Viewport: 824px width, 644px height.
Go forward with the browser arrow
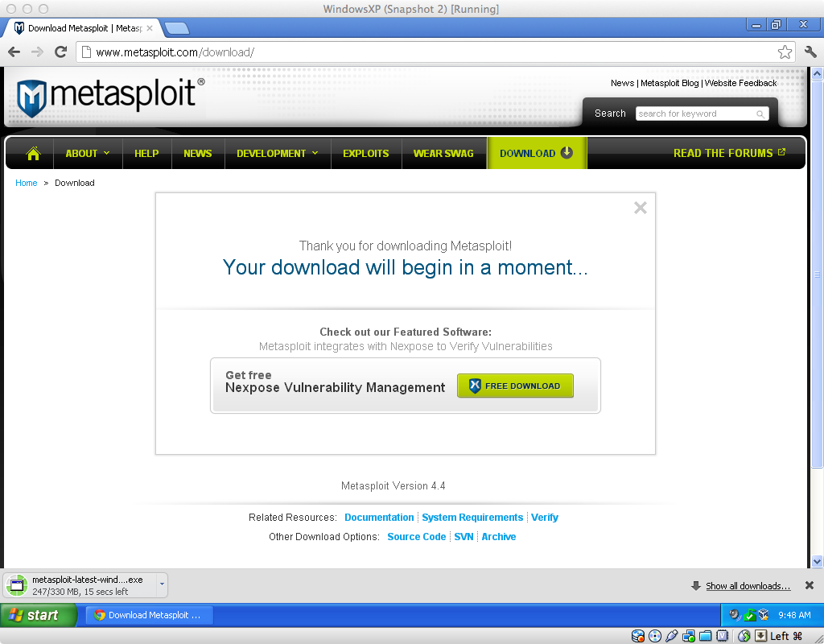click(37, 52)
